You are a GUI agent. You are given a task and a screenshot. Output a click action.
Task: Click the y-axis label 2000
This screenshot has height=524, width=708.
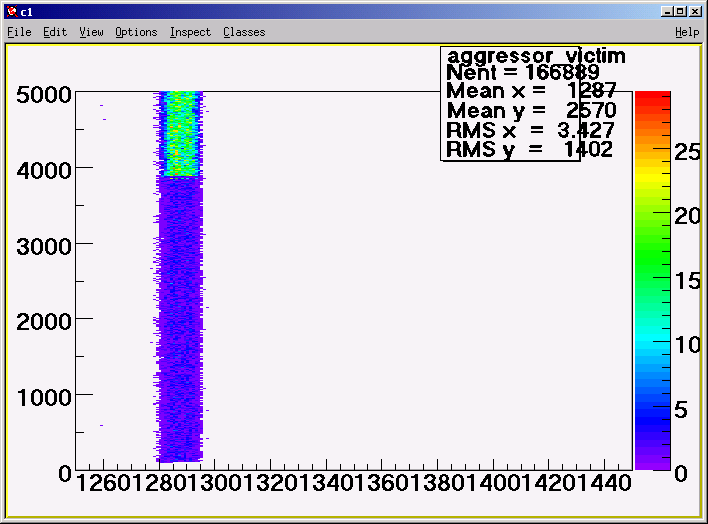pyautogui.click(x=44, y=322)
